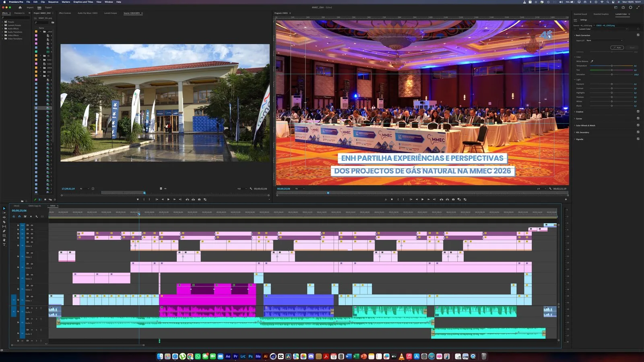Click Export Frame camera in Program monitor

(453, 200)
